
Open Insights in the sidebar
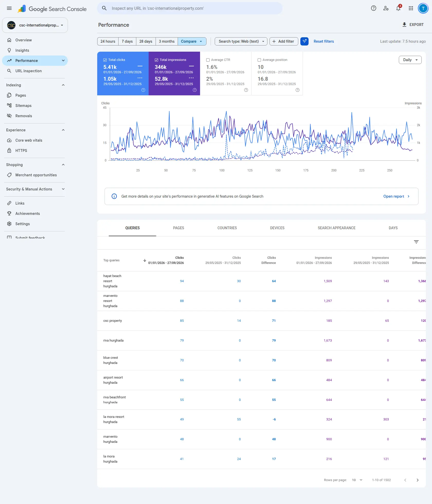tap(22, 50)
